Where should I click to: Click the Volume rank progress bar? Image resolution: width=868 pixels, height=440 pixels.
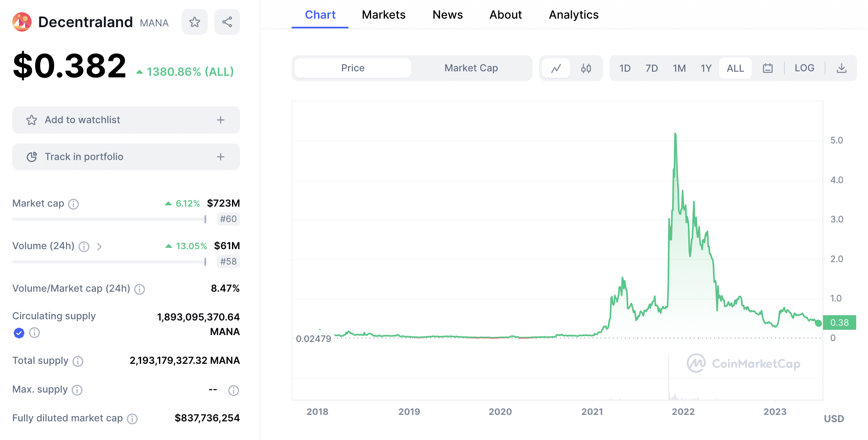(110, 262)
